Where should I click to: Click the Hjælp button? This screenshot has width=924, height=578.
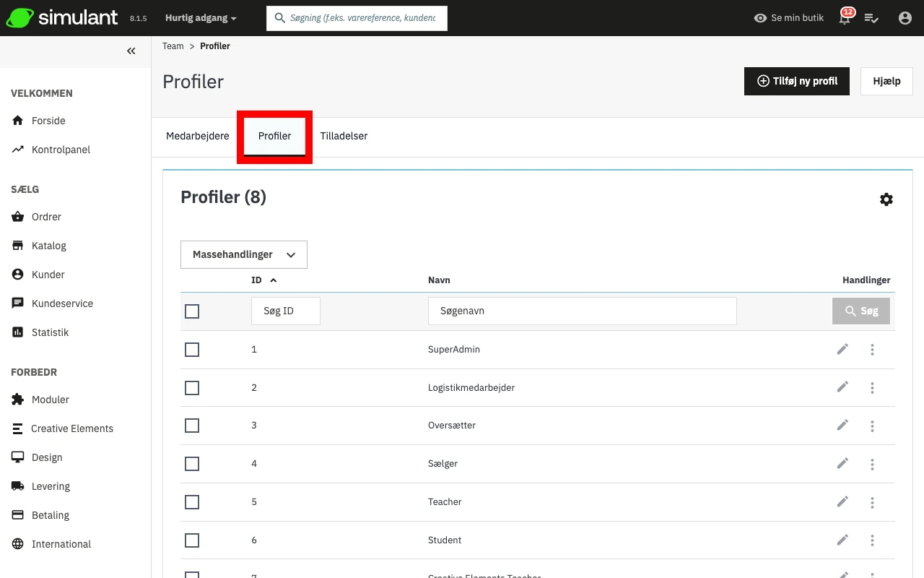[886, 82]
